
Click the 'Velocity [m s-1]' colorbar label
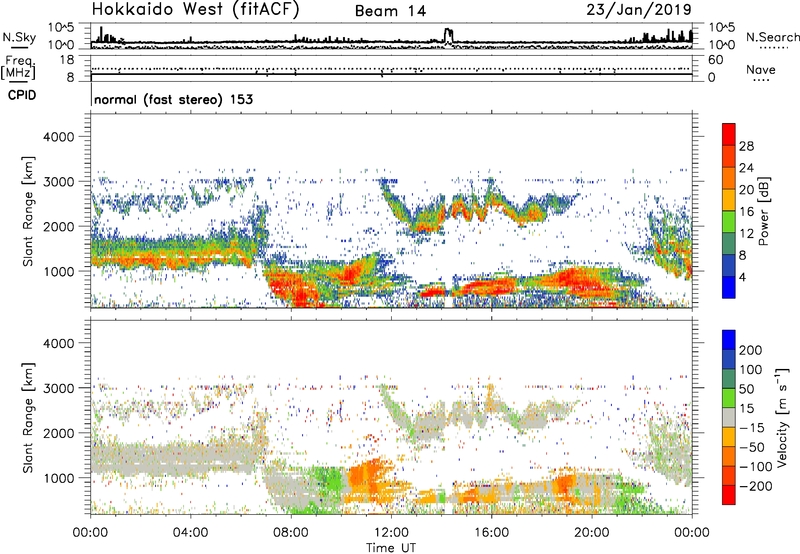[782, 417]
